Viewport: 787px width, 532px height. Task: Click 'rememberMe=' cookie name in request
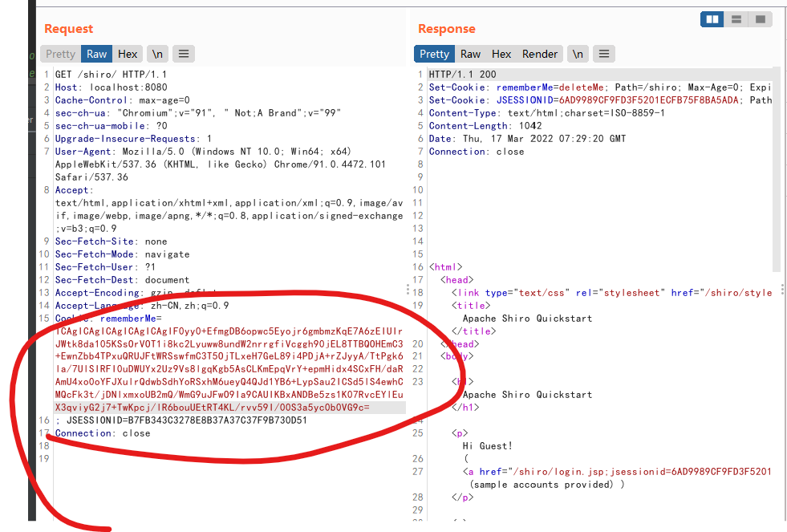pos(131,319)
